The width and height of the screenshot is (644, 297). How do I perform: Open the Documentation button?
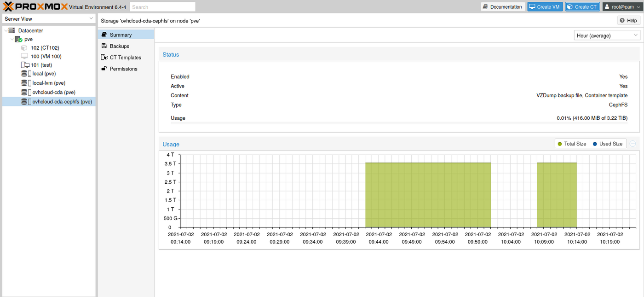click(502, 7)
